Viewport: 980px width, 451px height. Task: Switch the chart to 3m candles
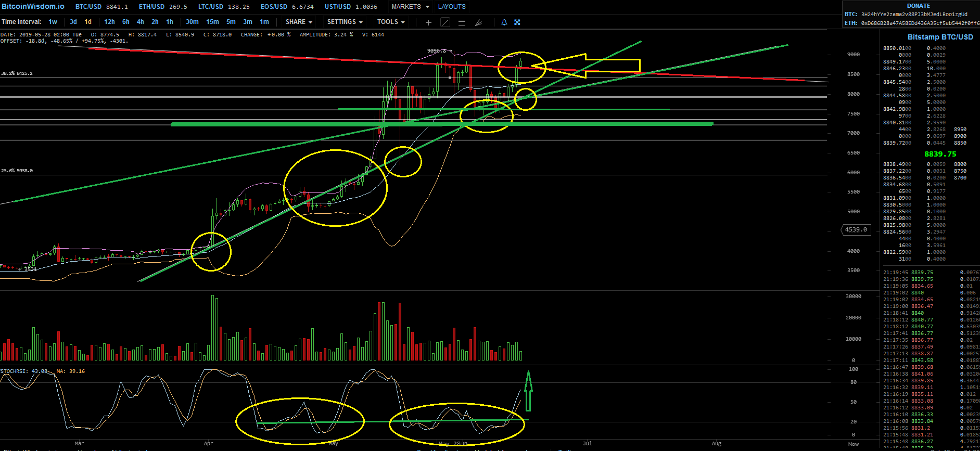tap(248, 22)
